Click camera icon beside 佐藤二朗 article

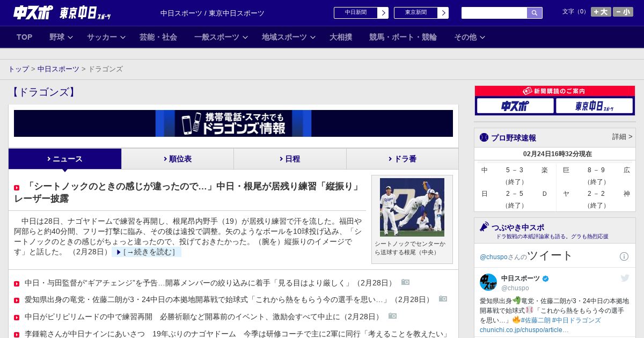pos(443,299)
